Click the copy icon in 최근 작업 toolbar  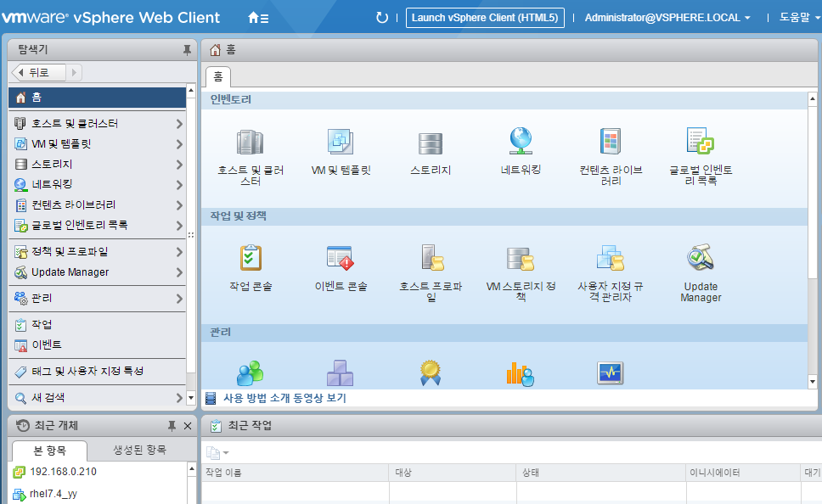coord(213,452)
